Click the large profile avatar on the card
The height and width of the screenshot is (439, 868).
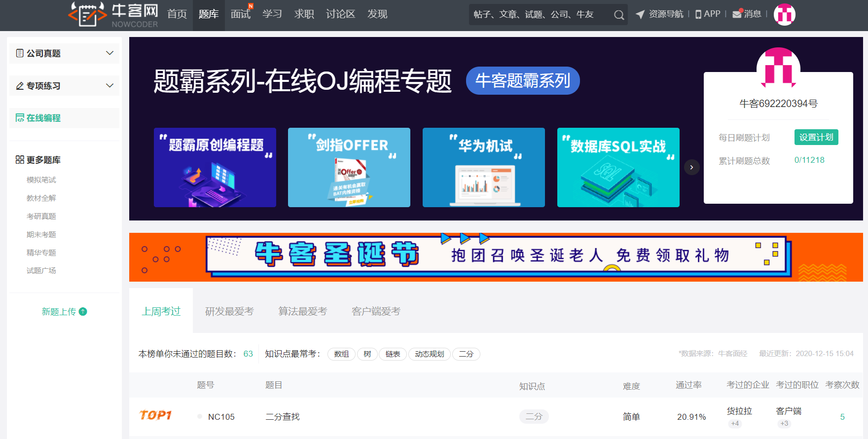click(778, 68)
